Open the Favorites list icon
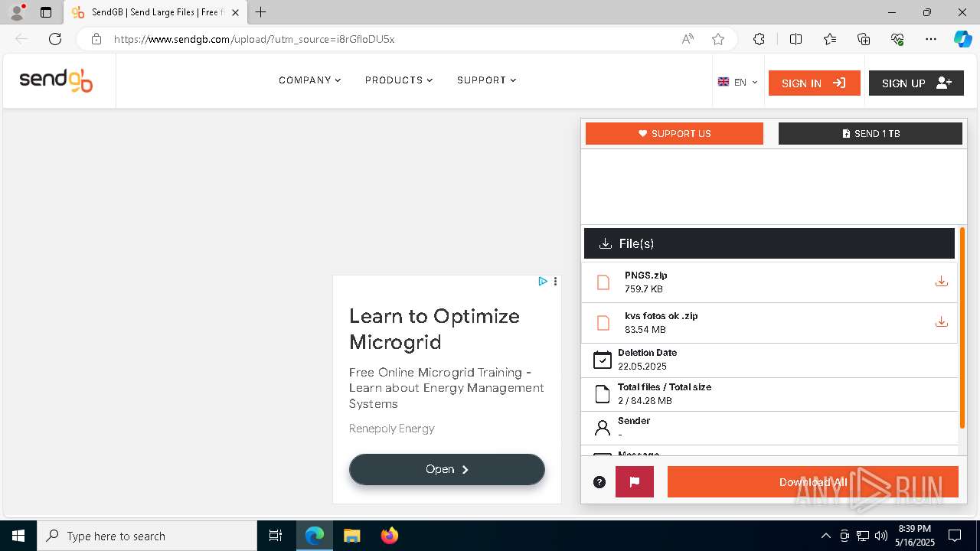The width and height of the screenshot is (980, 551). tap(830, 39)
